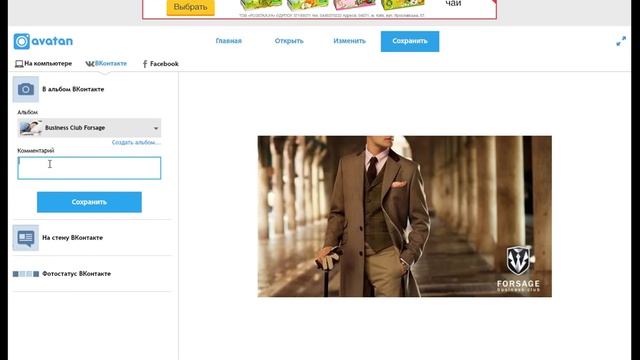Viewport: 640px width, 360px height.
Task: Open the Открыть menu item
Action: point(289,41)
